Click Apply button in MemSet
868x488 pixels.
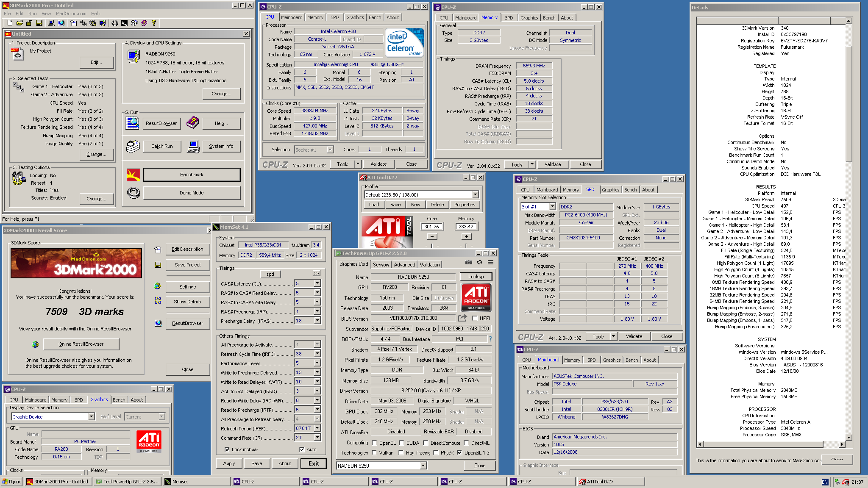pos(229,463)
